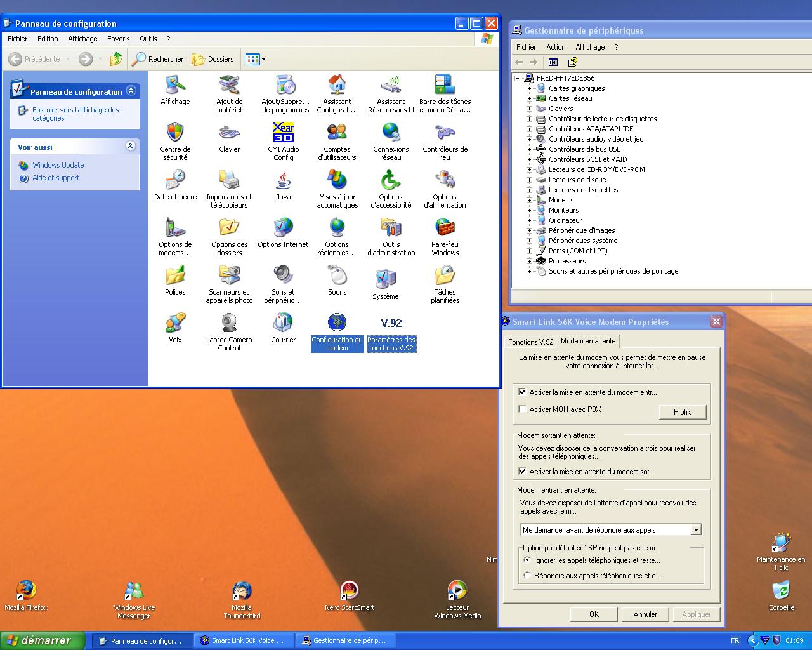The image size is (812, 650).
Task: Open Connexions réseau icon
Action: (x=391, y=133)
